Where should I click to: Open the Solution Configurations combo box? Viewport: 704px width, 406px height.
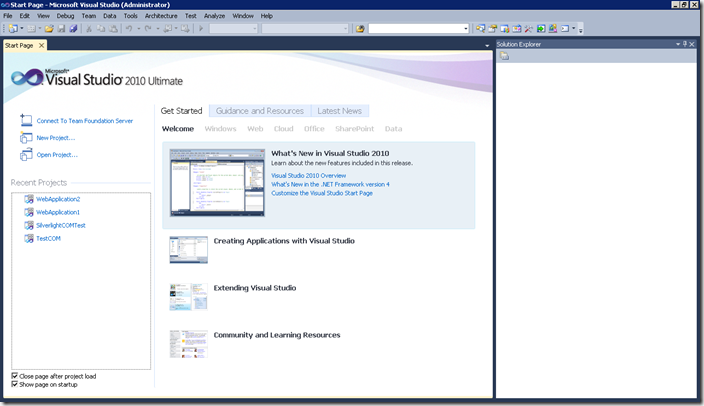point(233,29)
